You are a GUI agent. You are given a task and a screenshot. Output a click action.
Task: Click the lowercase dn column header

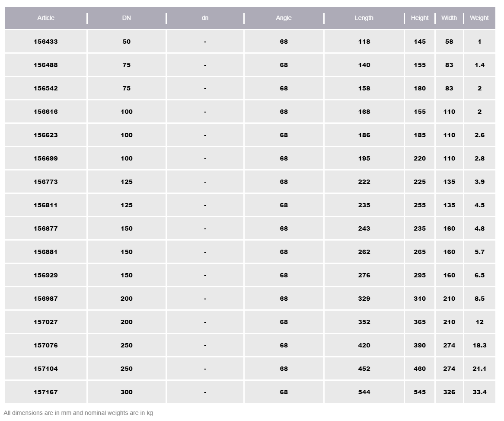(x=205, y=18)
